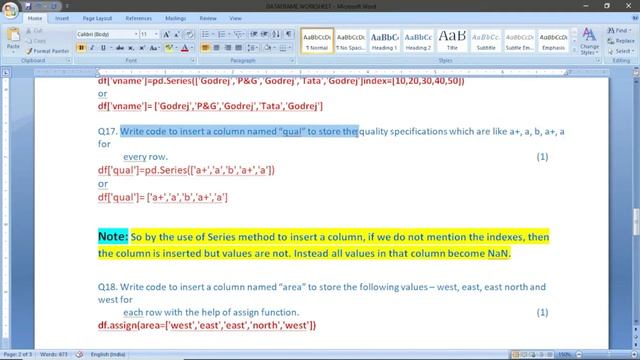Open Clipboard pane launcher
Image resolution: width=640 pixels, height=360 pixels.
[x=68, y=60]
